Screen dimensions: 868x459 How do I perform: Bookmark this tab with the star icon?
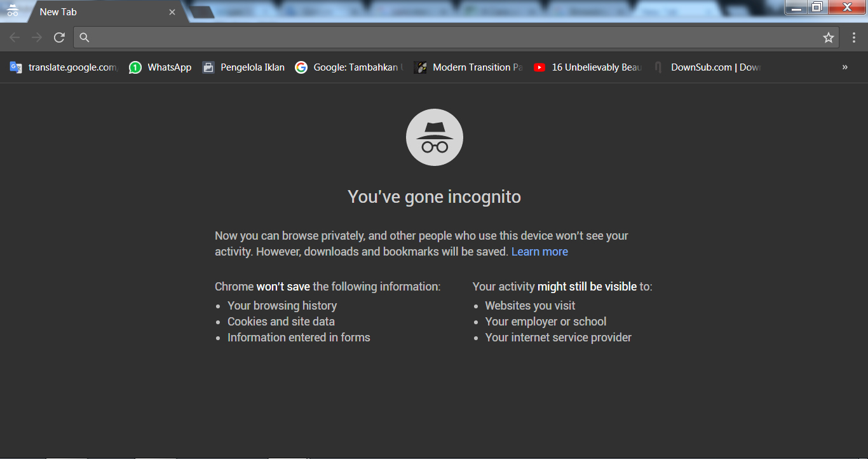pyautogui.click(x=829, y=38)
